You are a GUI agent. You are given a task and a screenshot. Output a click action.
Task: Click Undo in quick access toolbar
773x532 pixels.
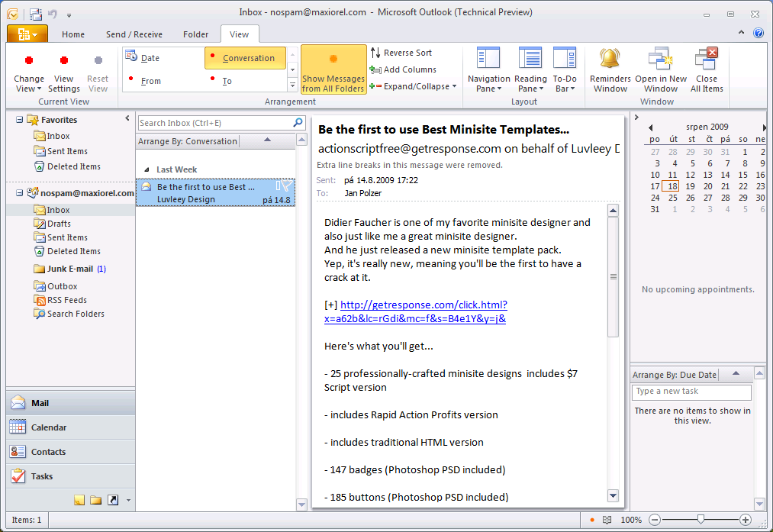[53, 15]
